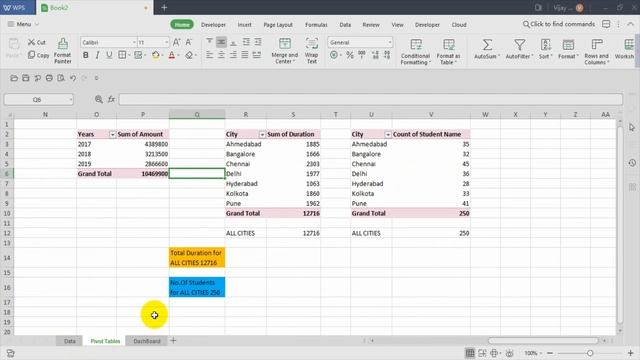Screen dimensions: 640x360
Task: Open City filter beside Count of Student Name
Action: [388, 134]
